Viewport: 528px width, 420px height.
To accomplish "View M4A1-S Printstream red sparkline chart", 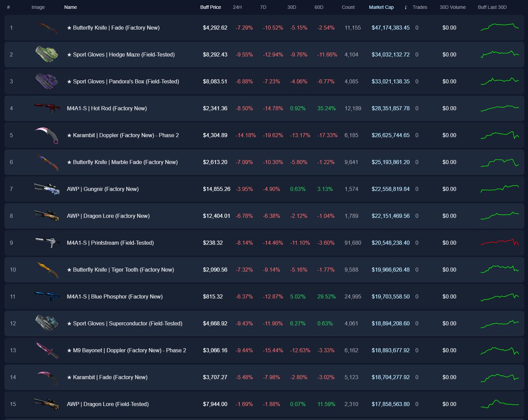I will point(500,242).
